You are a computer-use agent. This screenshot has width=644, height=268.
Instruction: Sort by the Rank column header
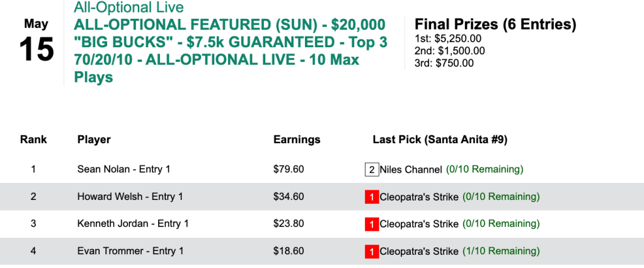[x=33, y=139]
